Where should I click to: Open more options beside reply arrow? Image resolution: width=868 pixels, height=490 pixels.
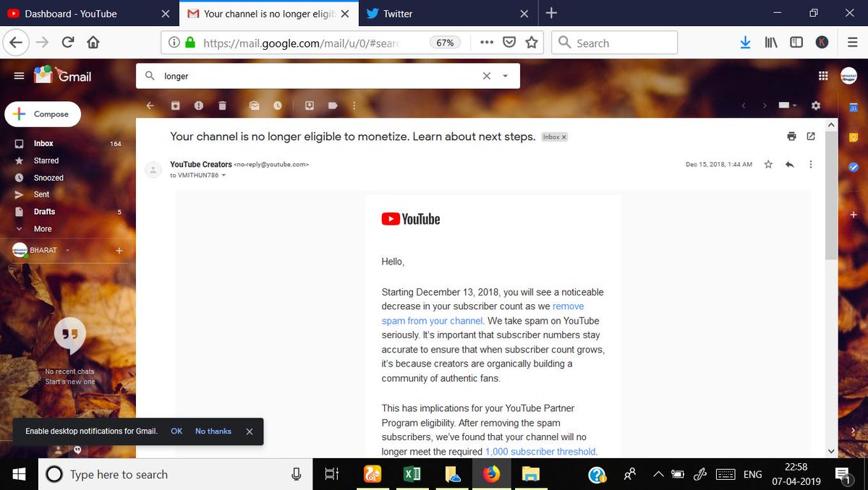tap(810, 165)
